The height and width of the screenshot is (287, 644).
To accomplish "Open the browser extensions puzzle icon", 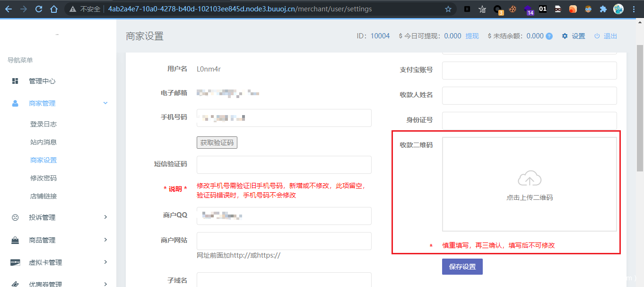I will tap(603, 9).
